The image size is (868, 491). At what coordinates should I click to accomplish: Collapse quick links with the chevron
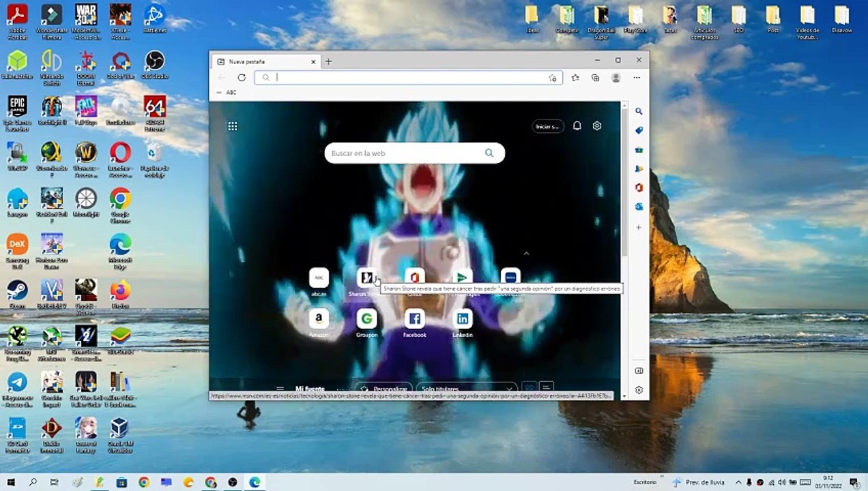coord(526,253)
